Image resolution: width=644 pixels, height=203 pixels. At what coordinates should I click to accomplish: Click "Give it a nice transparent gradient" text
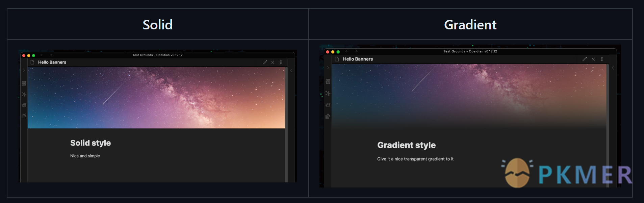click(x=411, y=159)
